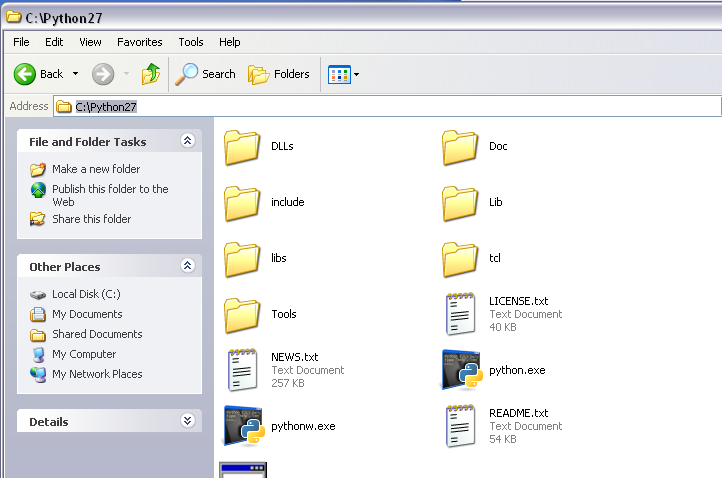Open My Computer link

[x=84, y=354]
